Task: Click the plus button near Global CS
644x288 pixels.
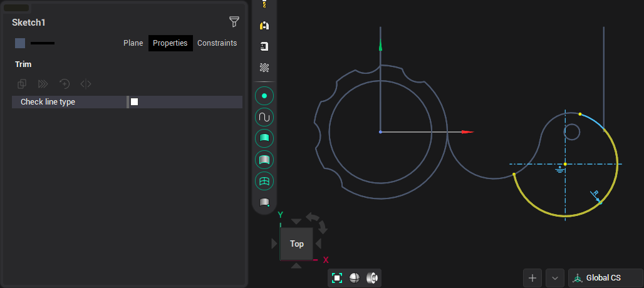Action: [532, 278]
